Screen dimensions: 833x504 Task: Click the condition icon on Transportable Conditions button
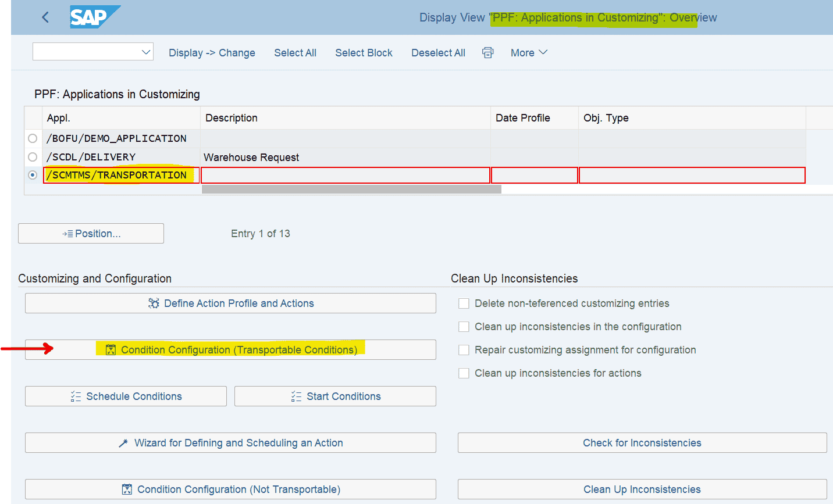pyautogui.click(x=110, y=349)
